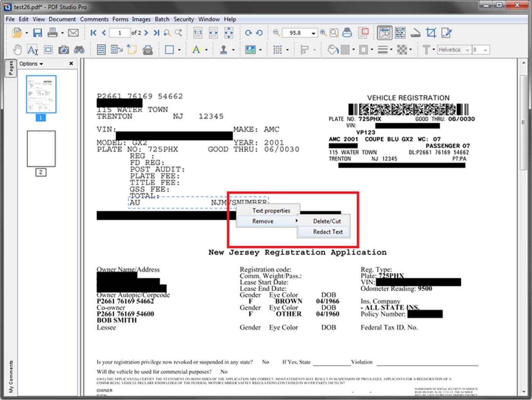Open the Document menu
The width and height of the screenshot is (532, 400).
pyautogui.click(x=62, y=19)
